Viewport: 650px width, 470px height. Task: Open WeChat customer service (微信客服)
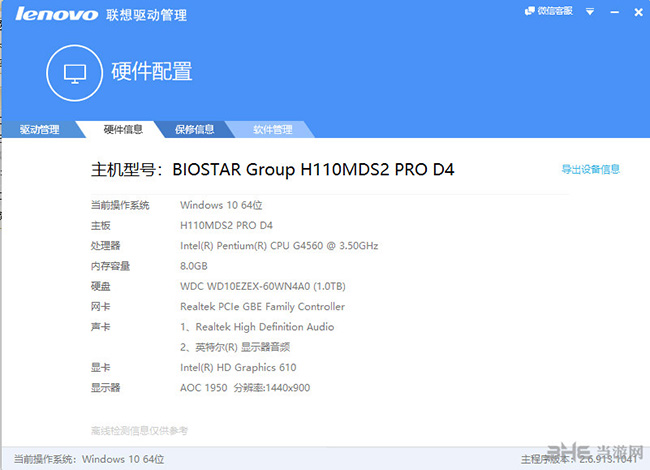(548, 11)
